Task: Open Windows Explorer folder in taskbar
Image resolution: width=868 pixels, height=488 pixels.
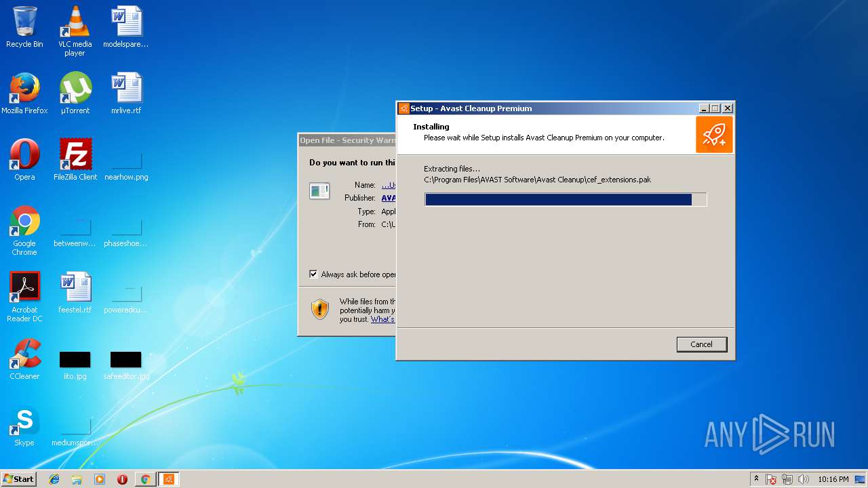Action: 77,479
